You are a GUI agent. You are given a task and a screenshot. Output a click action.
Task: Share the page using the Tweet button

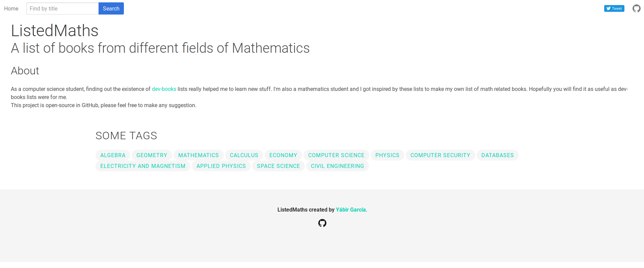(614, 8)
